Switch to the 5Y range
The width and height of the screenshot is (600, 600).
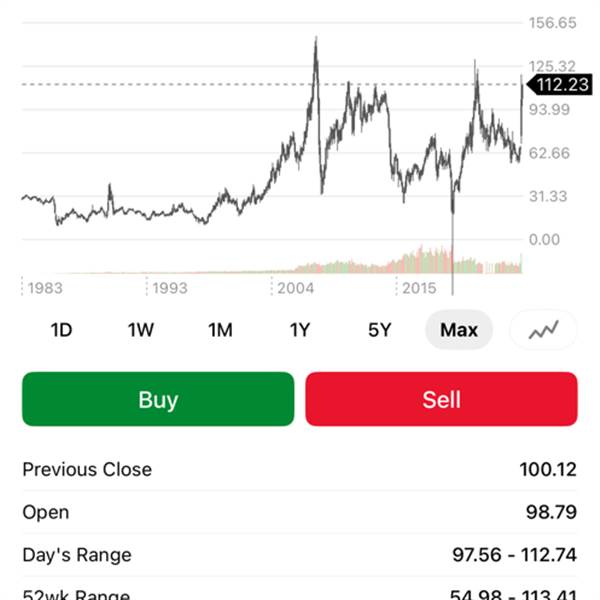(379, 330)
